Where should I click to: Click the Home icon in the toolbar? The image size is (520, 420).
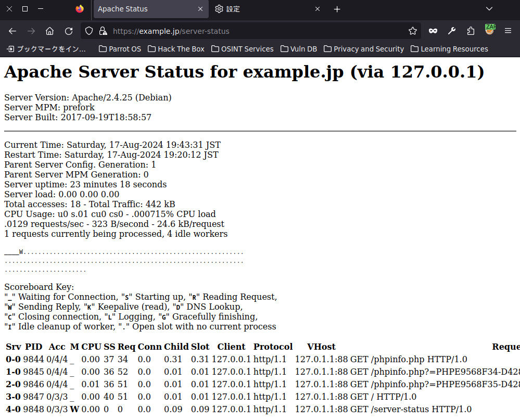[49, 31]
